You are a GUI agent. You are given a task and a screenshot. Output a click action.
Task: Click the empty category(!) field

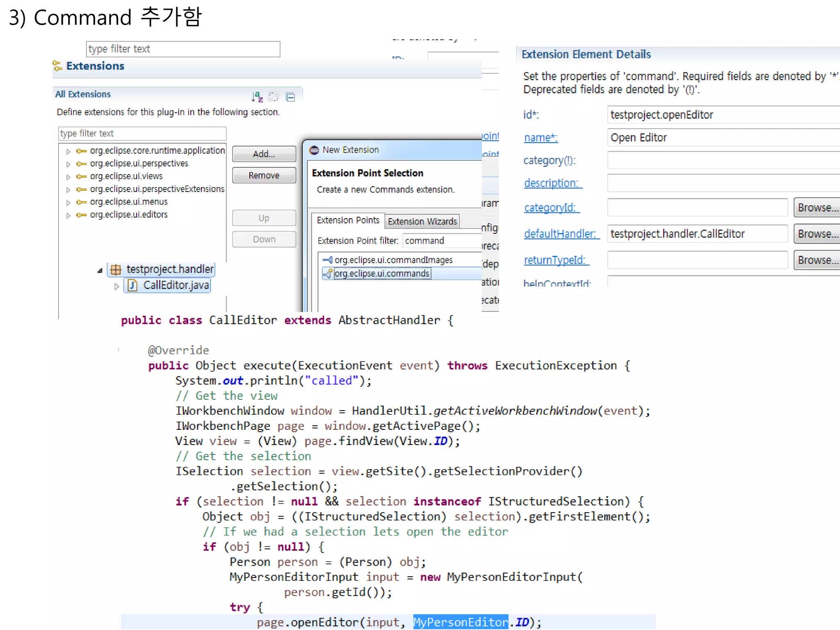tap(724, 160)
